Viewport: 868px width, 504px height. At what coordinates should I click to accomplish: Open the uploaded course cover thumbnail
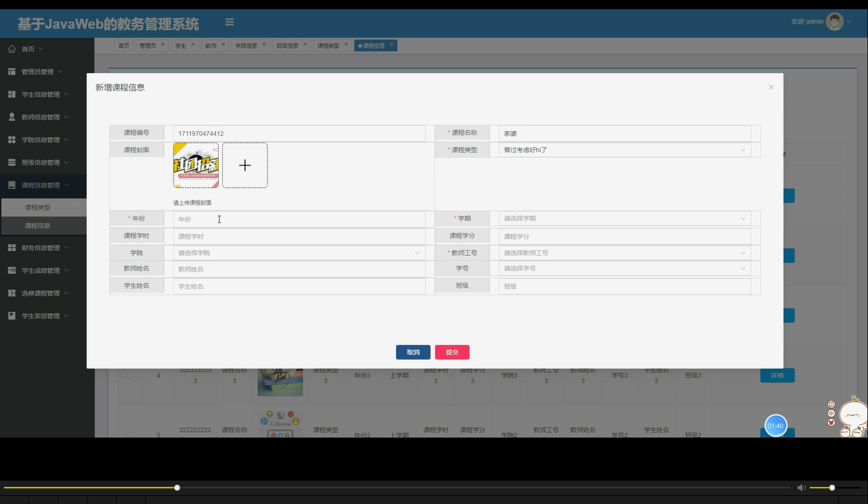(196, 166)
